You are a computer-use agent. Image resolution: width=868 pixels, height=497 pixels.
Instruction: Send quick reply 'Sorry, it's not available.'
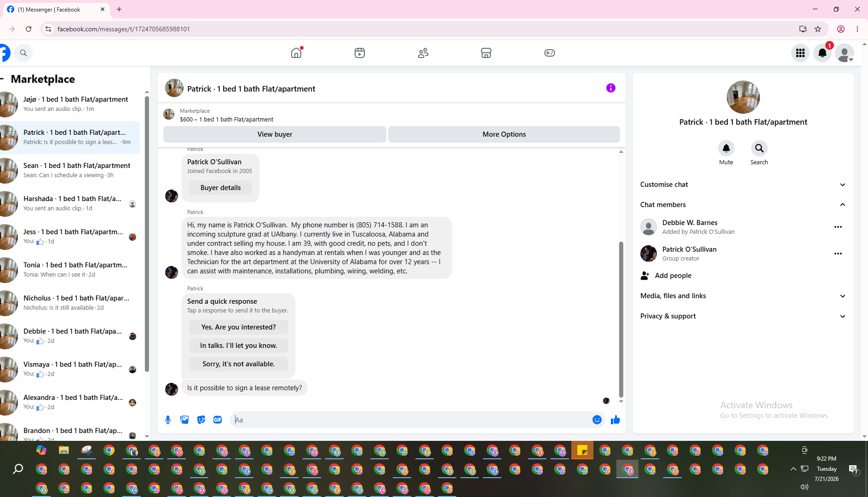238,364
